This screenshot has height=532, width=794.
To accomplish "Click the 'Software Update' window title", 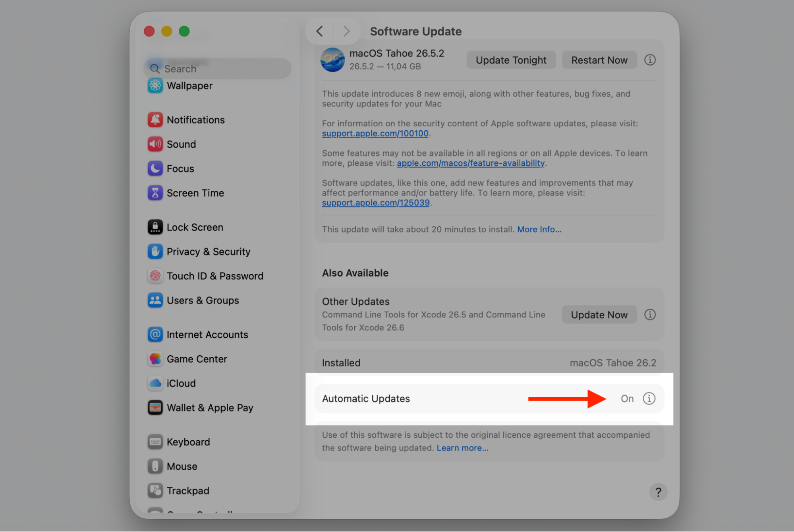I will (x=415, y=31).
